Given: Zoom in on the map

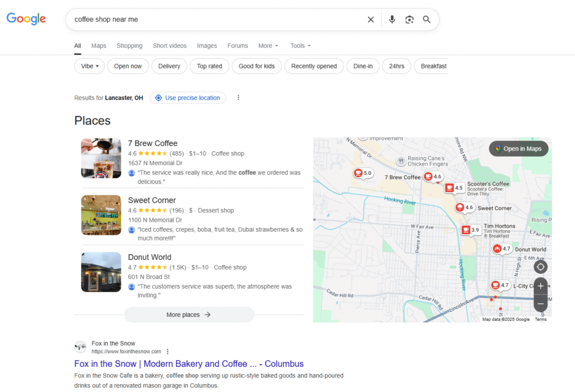Looking at the screenshot, I should [540, 286].
